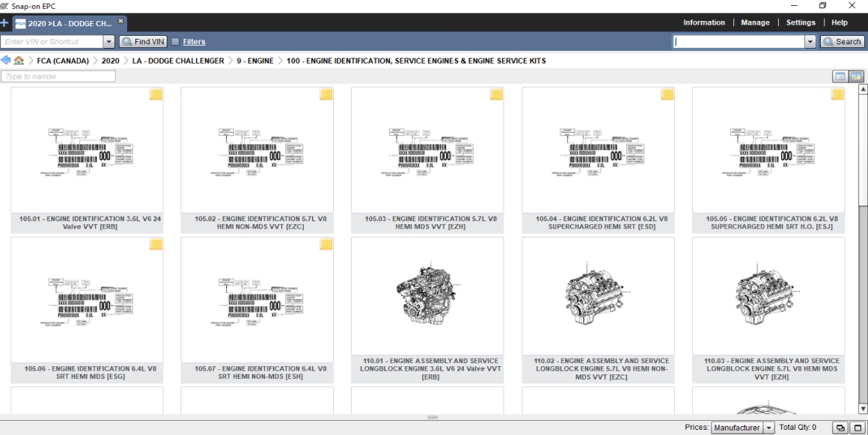Viewport: 868px width, 435px height.
Task: Go back with the blue arrow icon
Action: click(5, 61)
